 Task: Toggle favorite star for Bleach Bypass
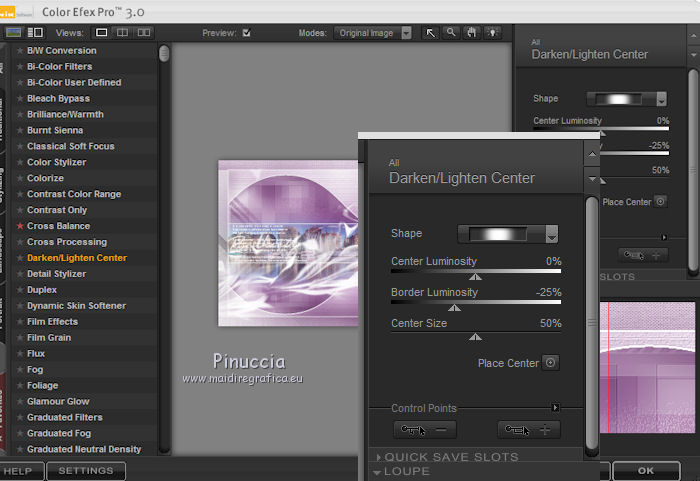pos(20,98)
